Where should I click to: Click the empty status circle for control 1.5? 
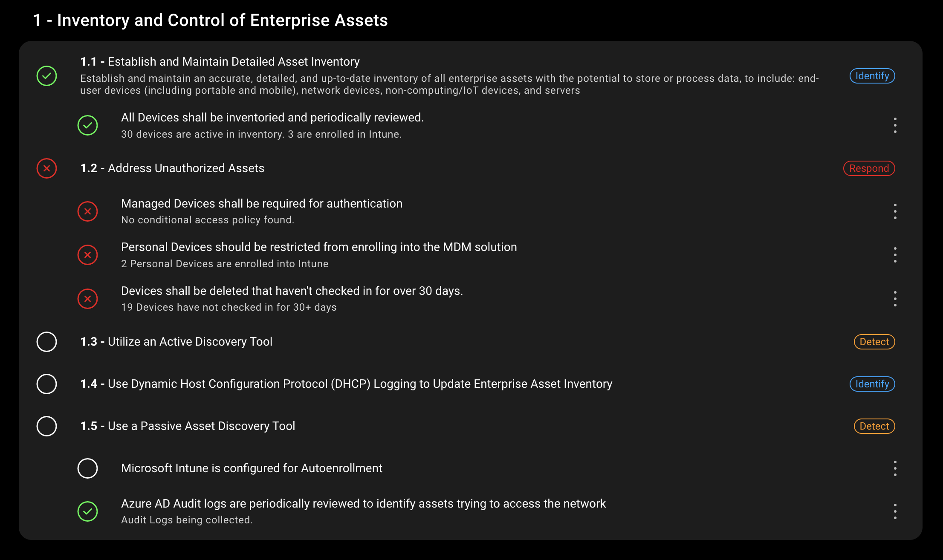(x=46, y=426)
